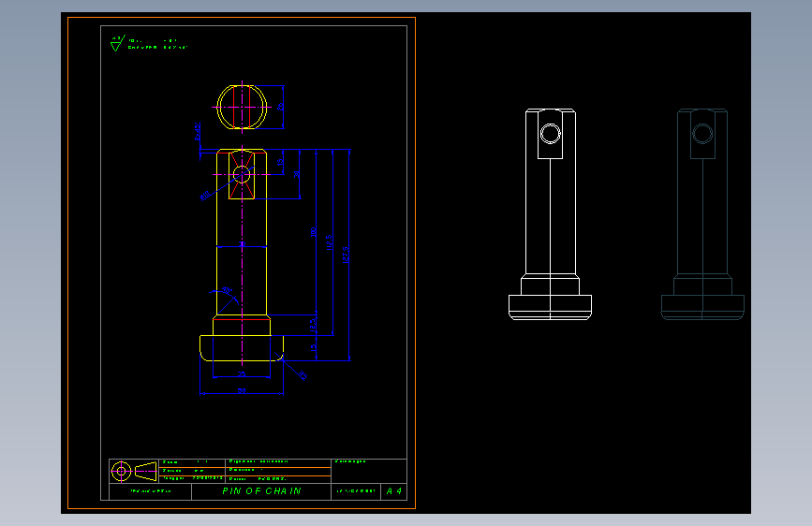Screen dimensions: 812x526
Task: Click the 45° chamfer angle dimension
Action: 227,290
